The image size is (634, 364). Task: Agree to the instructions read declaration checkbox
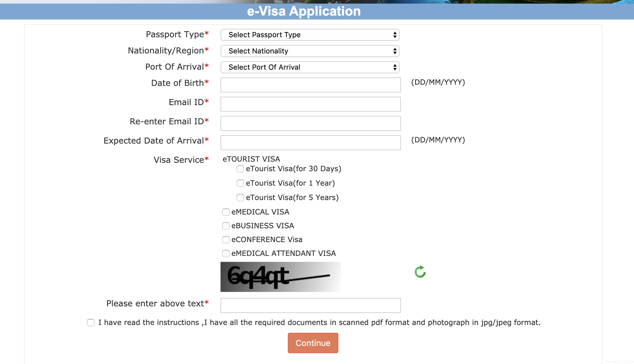tap(91, 323)
